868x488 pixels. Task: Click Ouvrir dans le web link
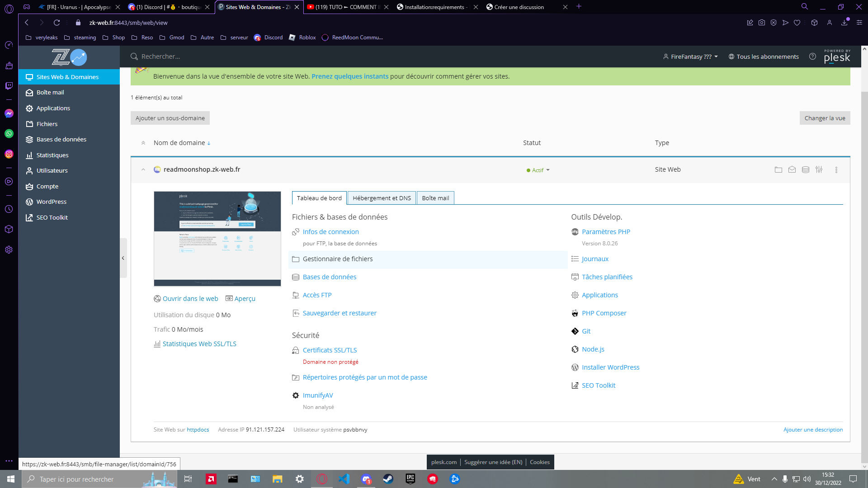(x=190, y=299)
